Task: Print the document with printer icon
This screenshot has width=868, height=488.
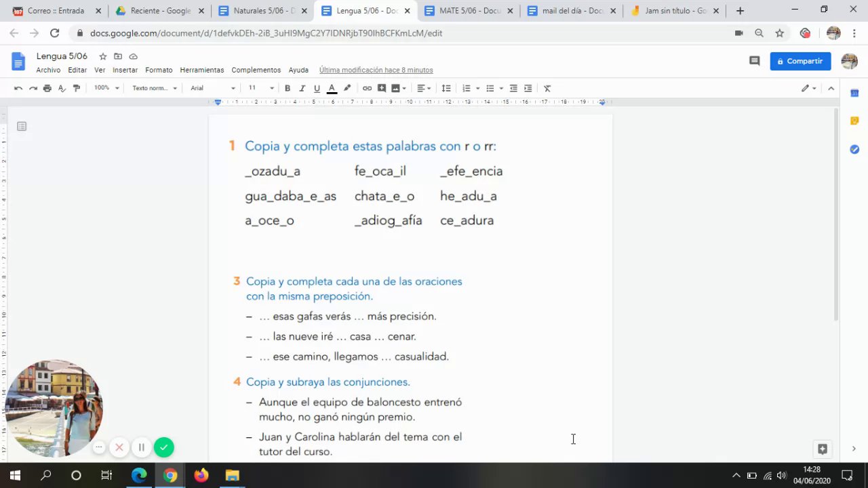Action: pos(47,88)
